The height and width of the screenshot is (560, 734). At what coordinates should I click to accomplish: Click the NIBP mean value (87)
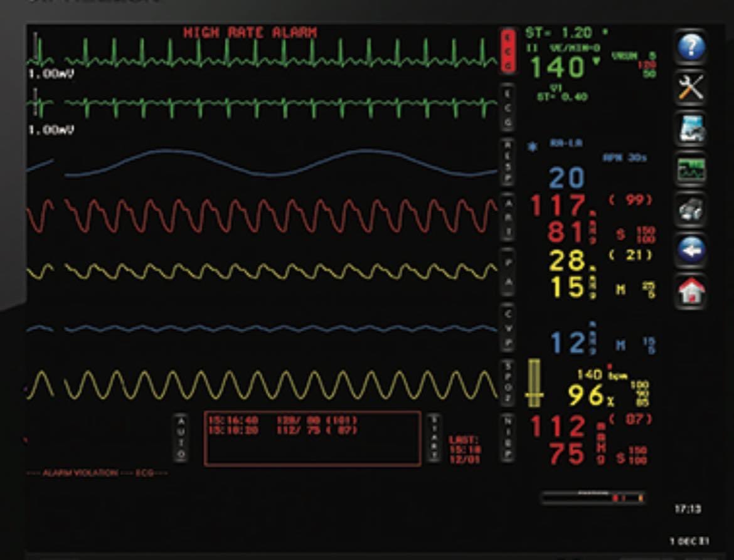tap(630, 419)
